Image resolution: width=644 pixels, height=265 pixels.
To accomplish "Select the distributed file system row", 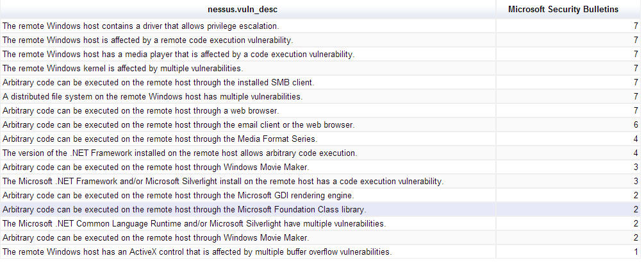I will 320,97.
